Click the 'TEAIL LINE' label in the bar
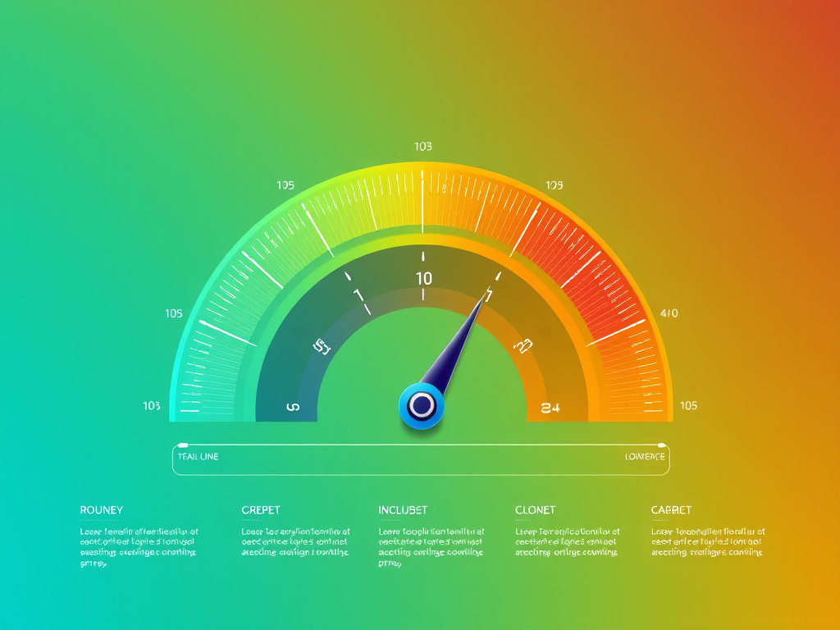Screen dimensions: 840x630 coord(198,456)
